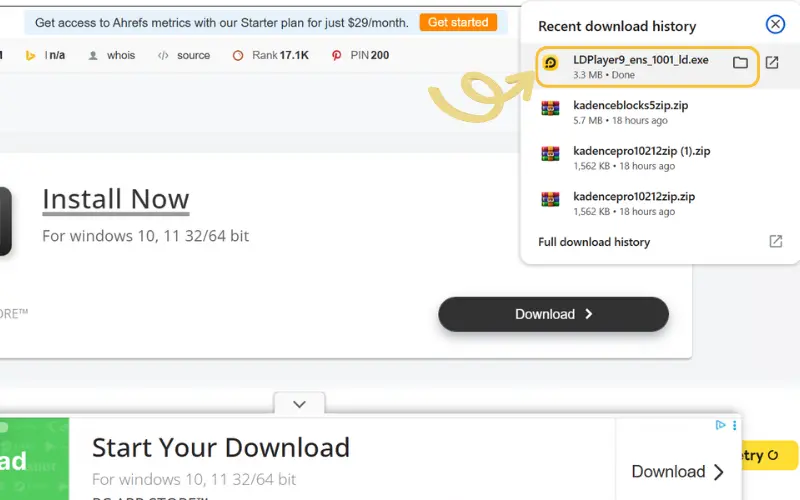The width and height of the screenshot is (800, 500).
Task: Show LDPlayer9 download in folder
Action: (740, 63)
